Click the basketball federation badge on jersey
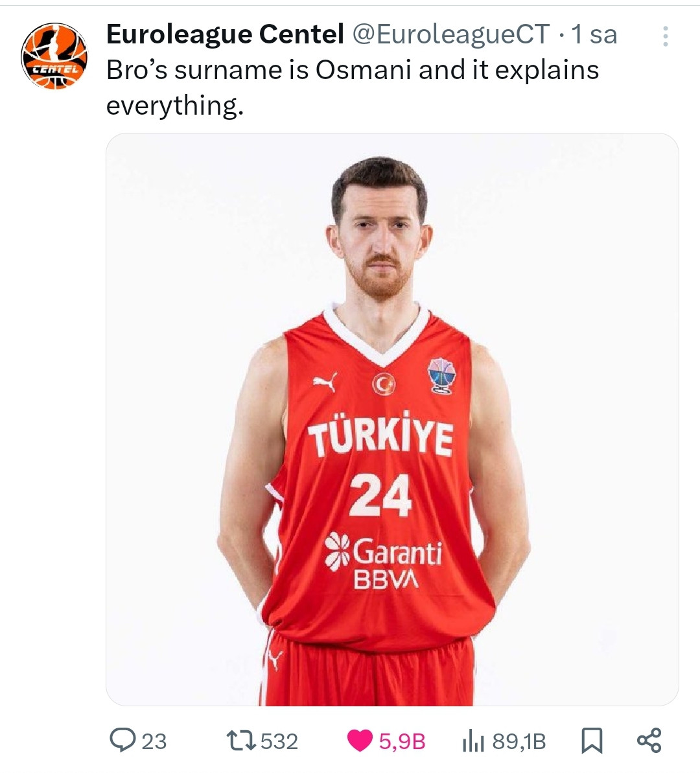The width and height of the screenshot is (700, 773). [441, 376]
